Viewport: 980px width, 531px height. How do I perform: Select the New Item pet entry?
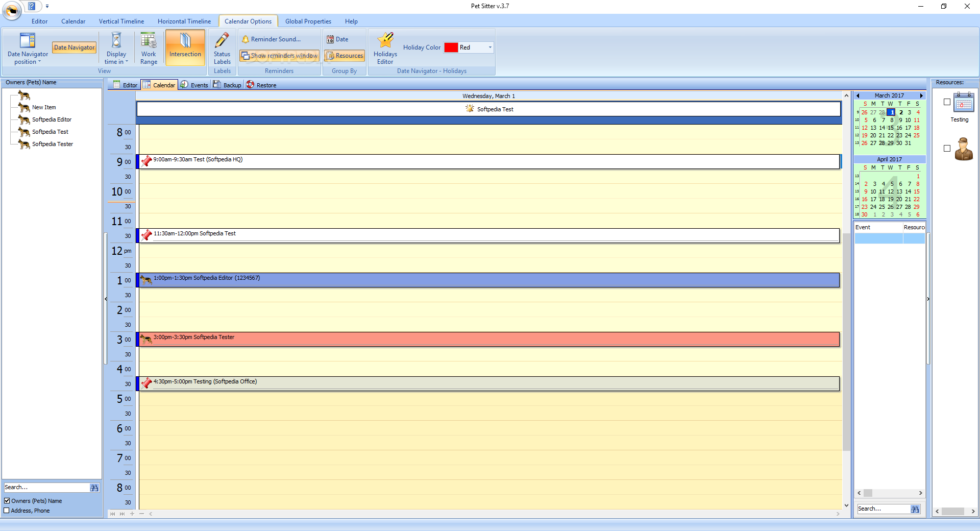click(44, 107)
